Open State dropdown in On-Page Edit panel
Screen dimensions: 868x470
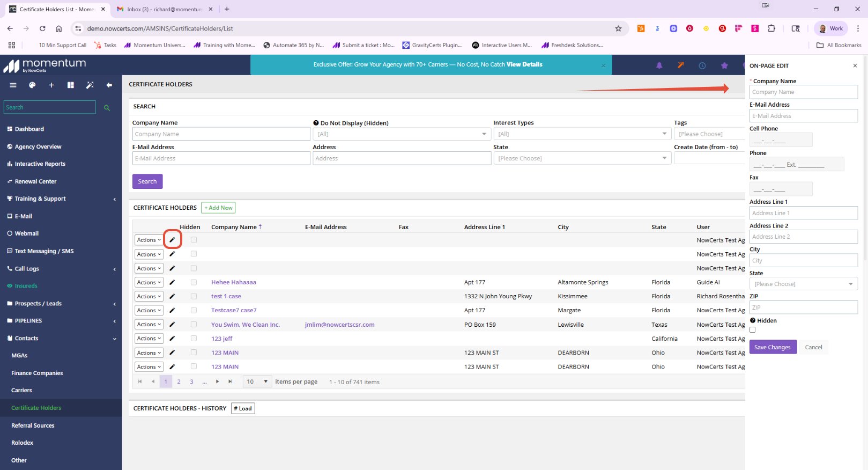804,284
